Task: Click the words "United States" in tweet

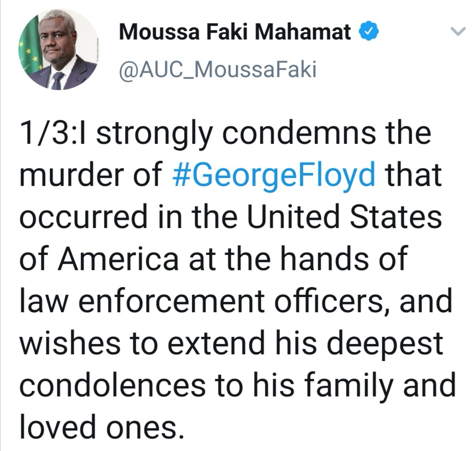Action: [345, 217]
